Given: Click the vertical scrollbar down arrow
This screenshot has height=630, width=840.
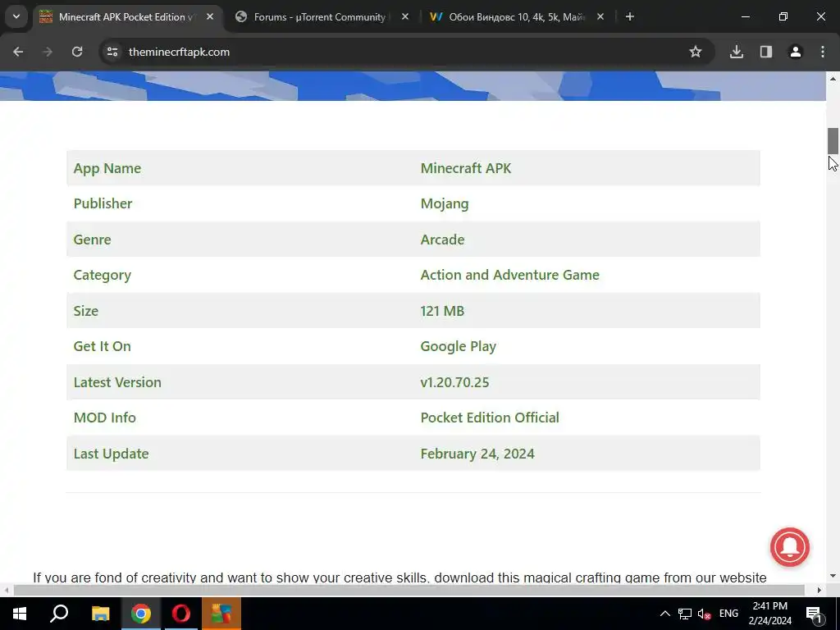Looking at the screenshot, I should click(833, 577).
